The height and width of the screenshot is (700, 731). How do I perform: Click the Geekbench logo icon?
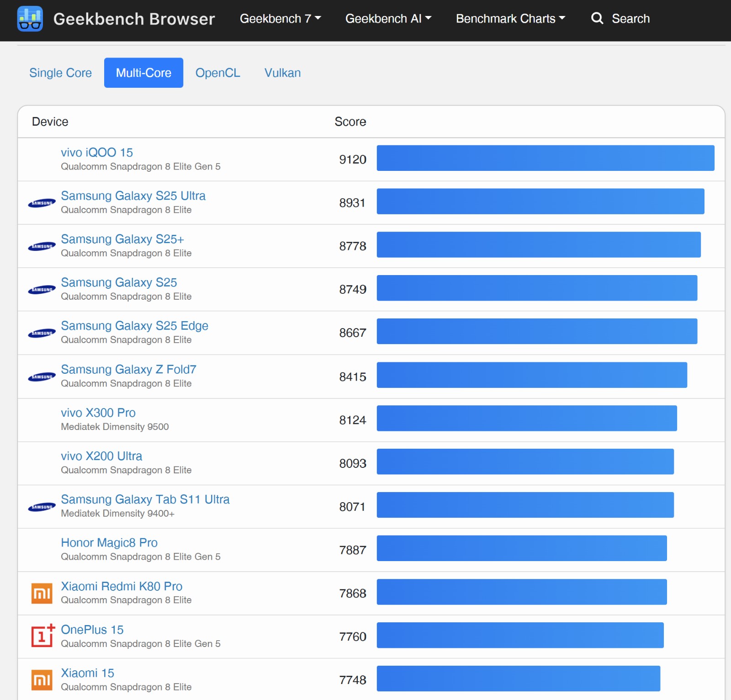[x=30, y=19]
